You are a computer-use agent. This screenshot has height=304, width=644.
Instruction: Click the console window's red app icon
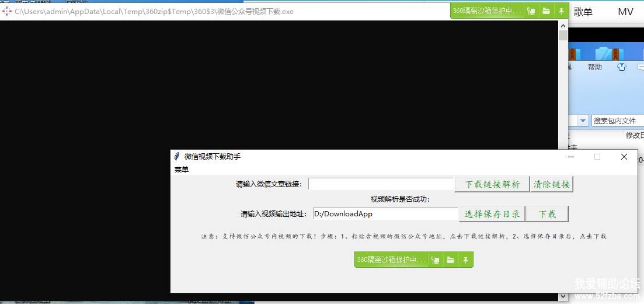7,12
